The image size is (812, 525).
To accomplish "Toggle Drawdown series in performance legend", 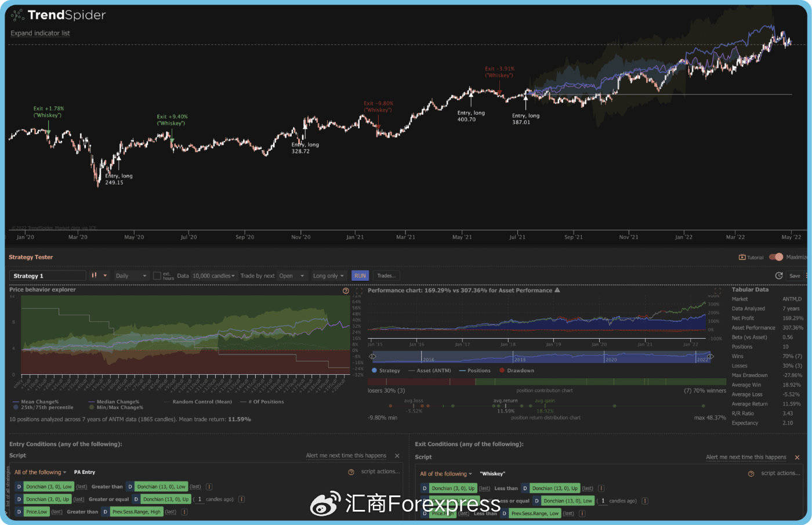I will click(517, 370).
